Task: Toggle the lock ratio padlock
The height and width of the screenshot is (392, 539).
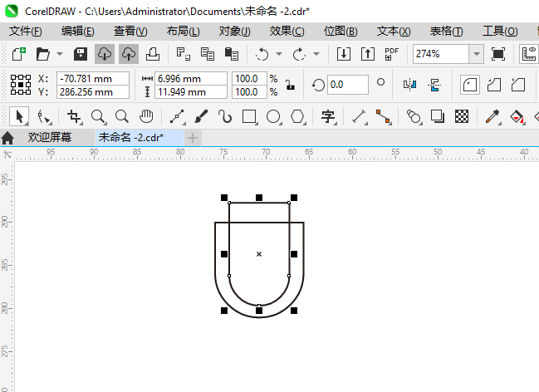Action: coord(289,85)
